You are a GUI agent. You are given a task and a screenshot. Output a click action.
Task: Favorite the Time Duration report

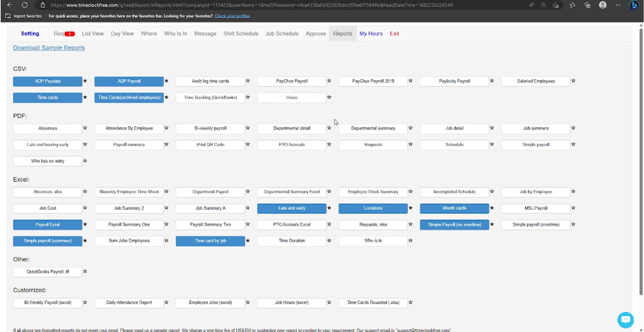coord(329,240)
